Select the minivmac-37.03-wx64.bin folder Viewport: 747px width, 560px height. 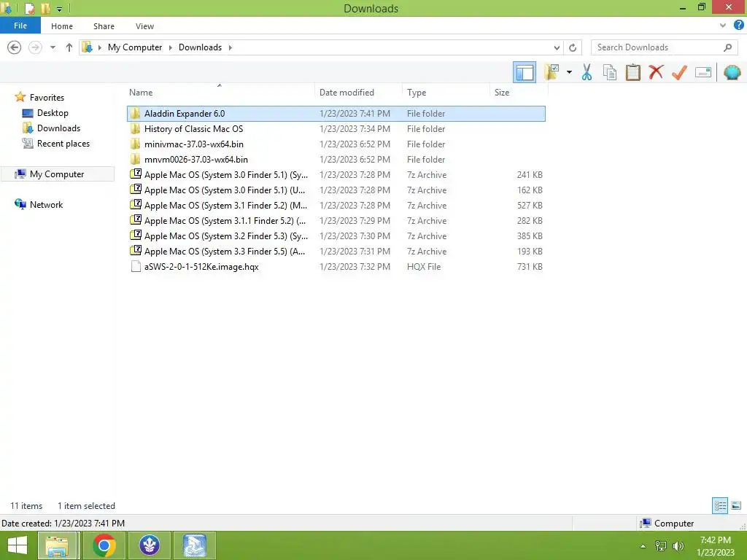point(336,144)
